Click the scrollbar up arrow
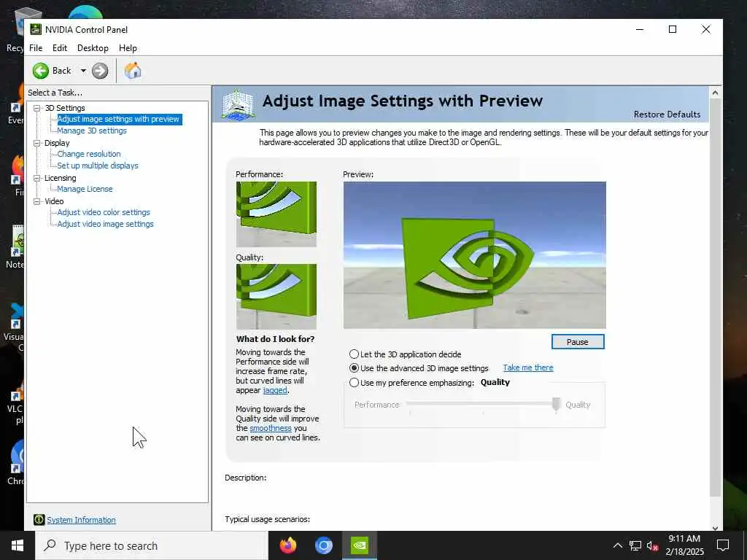Viewport: 747px width, 560px height. (715, 93)
